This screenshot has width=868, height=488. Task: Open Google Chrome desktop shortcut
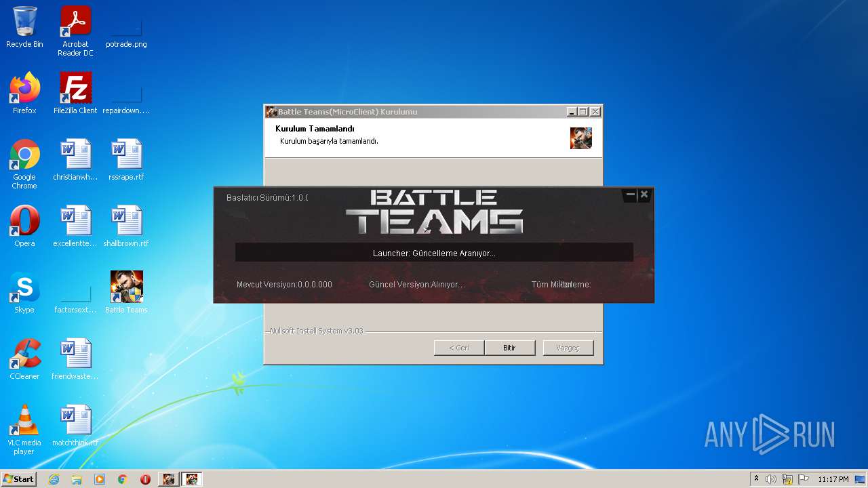point(24,164)
